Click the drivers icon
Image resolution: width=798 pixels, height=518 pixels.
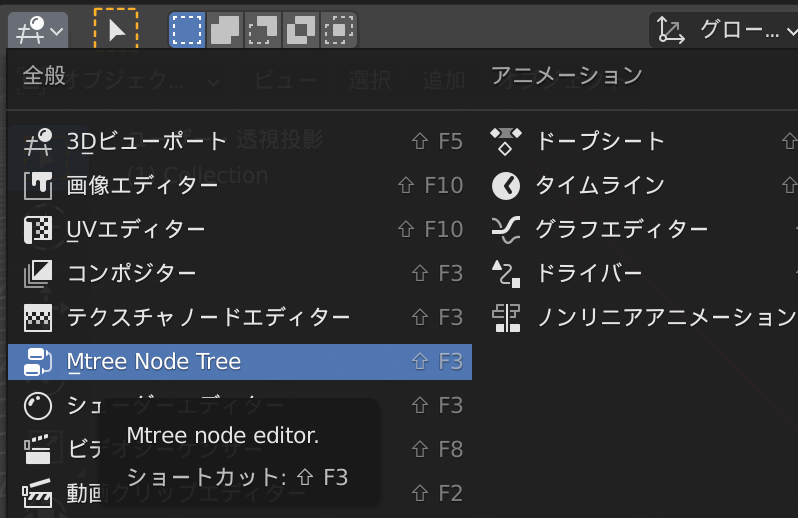tap(506, 274)
